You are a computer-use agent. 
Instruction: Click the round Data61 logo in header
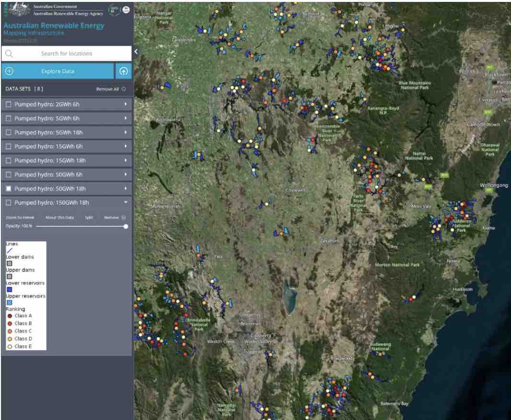point(115,10)
